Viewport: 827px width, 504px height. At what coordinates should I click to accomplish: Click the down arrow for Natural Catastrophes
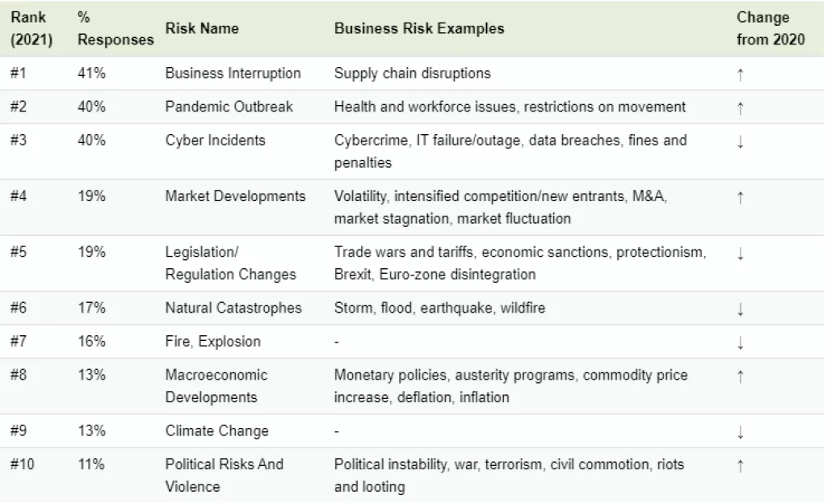coord(740,309)
